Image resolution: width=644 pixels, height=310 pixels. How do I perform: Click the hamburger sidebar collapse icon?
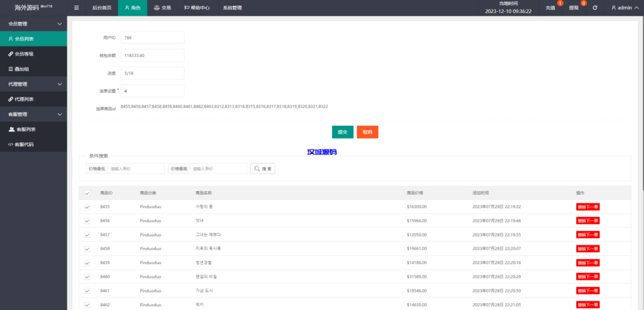(x=77, y=8)
